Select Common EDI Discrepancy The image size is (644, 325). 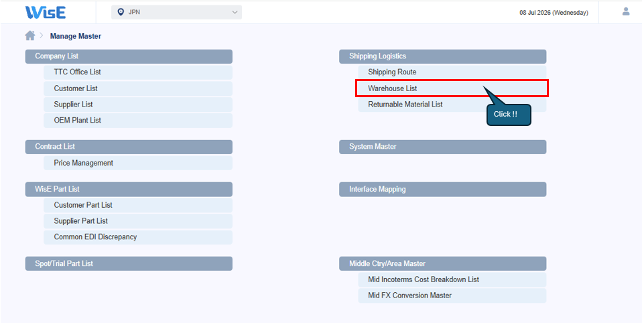[138, 237]
